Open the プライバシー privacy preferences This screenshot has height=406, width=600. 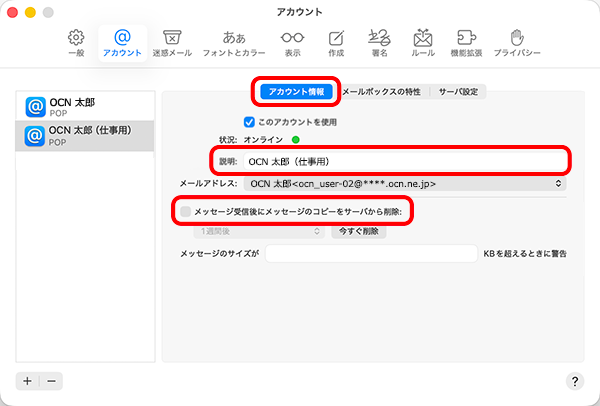530,42
